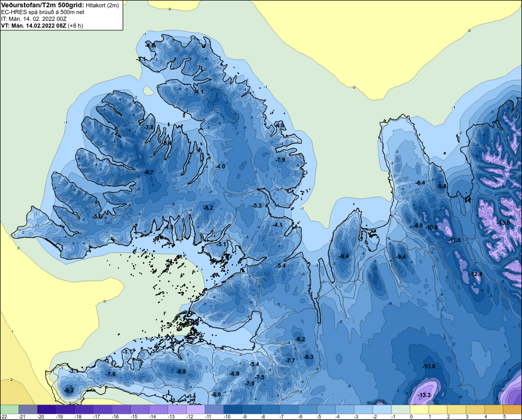522x420 pixels.
Task: Click the -15 label in the color scale
Action: coord(134,417)
